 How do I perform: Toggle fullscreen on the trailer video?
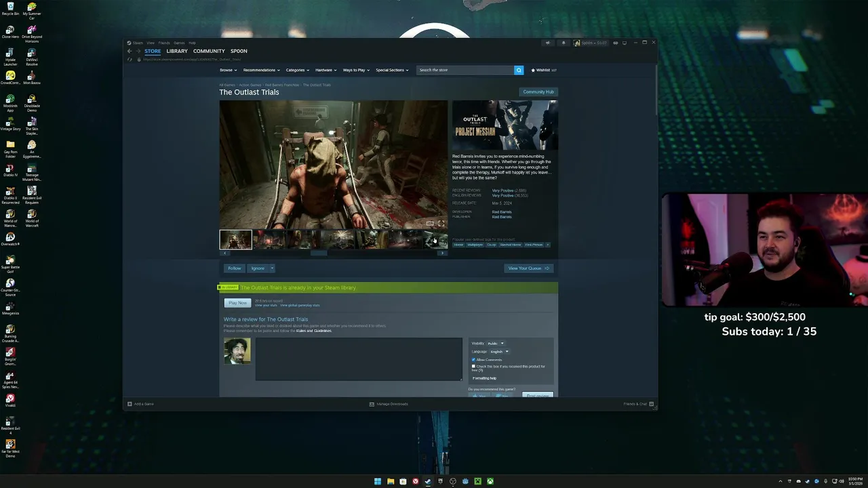(441, 224)
